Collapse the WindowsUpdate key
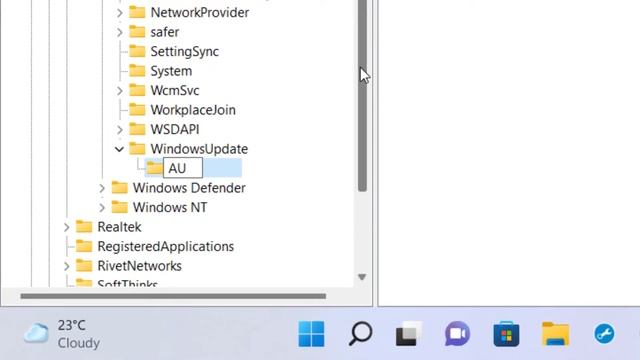640x360 pixels. pyautogui.click(x=119, y=149)
